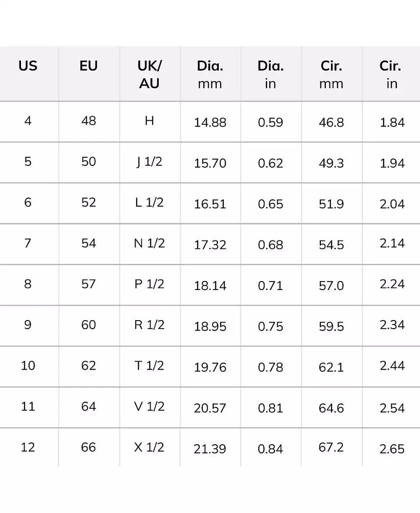Select UK size V 1/2 cell
This screenshot has height=513, width=420.
point(149,406)
